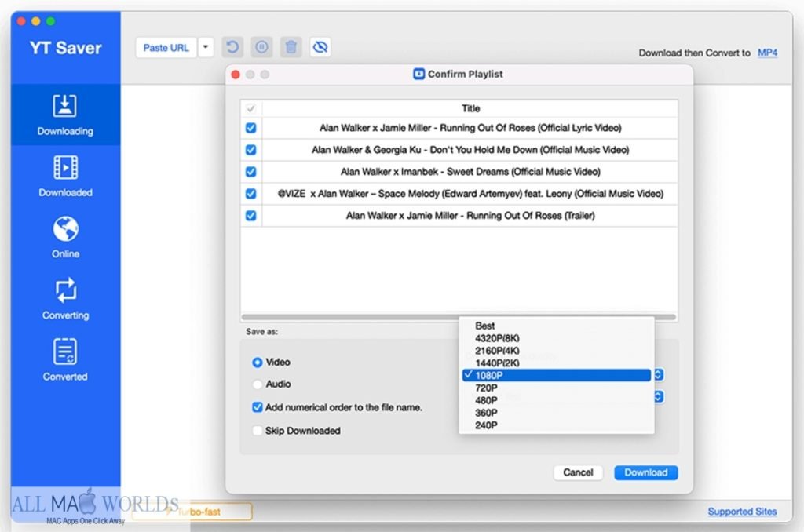Image resolution: width=804 pixels, height=532 pixels.
Task: Uncheck Sweet Dreams Official Music Video
Action: pos(250,172)
